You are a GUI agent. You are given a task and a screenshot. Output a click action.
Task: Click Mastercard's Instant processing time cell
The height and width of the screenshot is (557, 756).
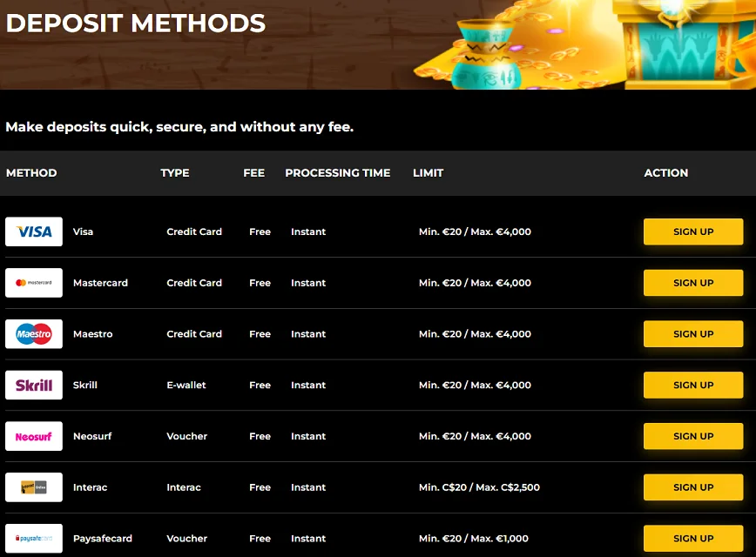(308, 283)
